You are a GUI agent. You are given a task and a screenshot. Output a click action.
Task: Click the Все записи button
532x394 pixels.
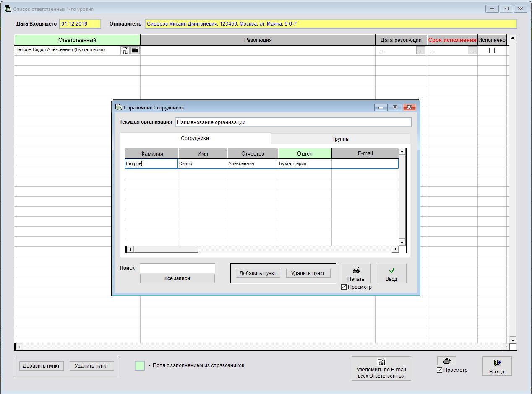177,278
